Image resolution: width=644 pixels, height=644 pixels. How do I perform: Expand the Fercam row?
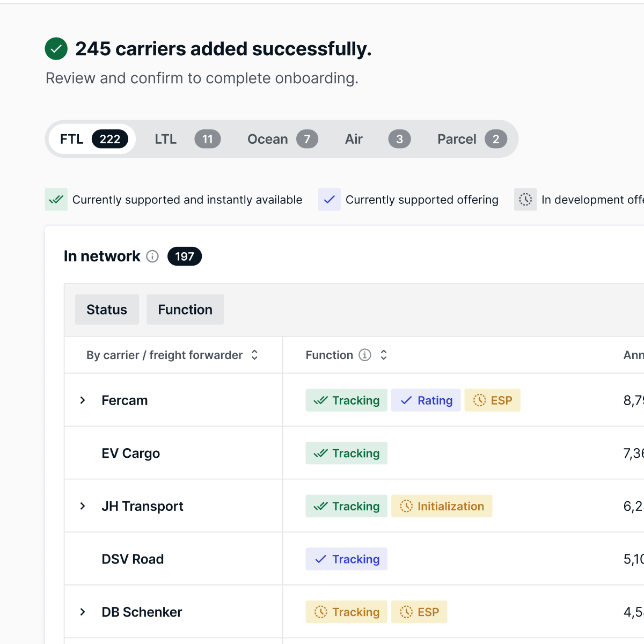83,400
